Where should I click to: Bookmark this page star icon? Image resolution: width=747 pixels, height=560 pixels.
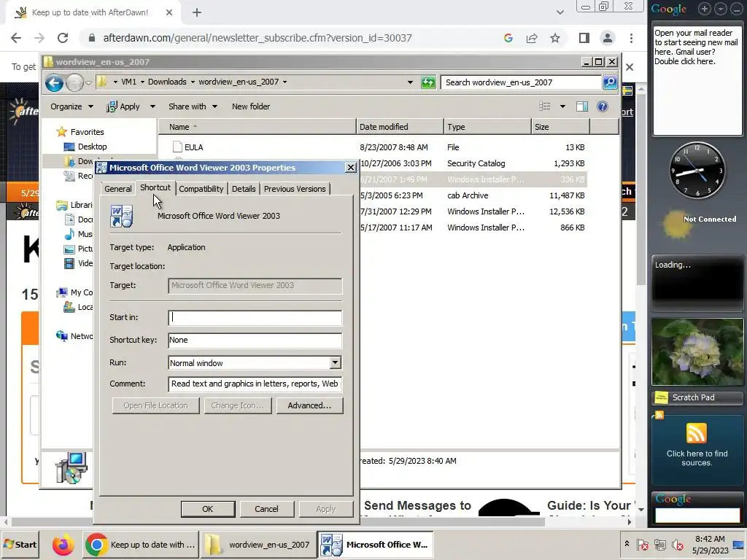(555, 38)
